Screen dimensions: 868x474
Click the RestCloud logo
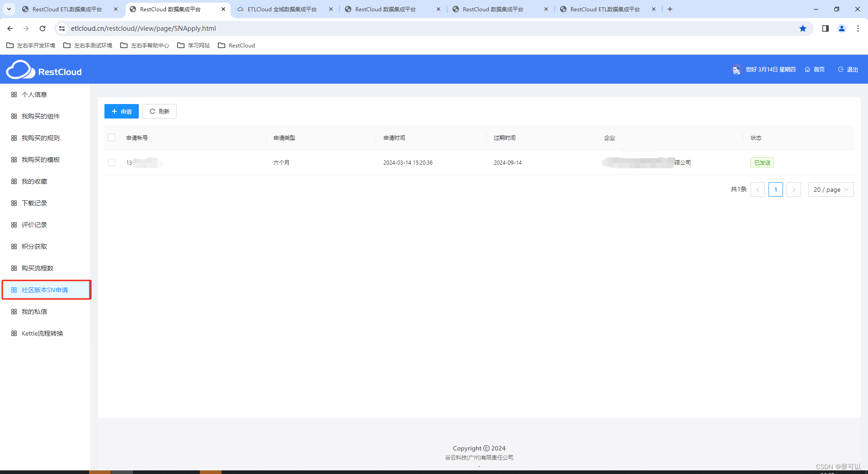pos(43,70)
